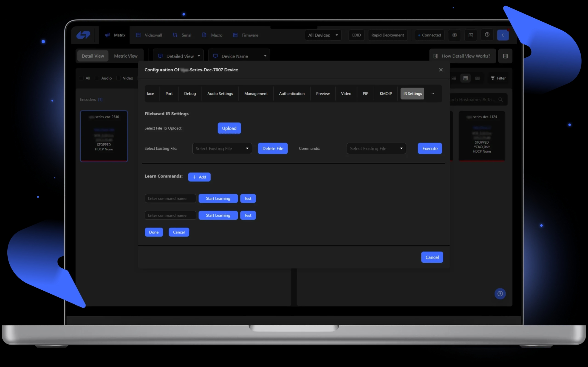Expand the Select Existing File dropdown

click(x=222, y=148)
